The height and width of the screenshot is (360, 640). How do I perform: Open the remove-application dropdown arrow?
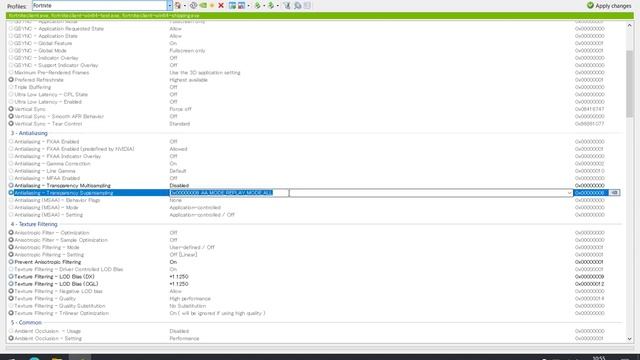(248, 5)
